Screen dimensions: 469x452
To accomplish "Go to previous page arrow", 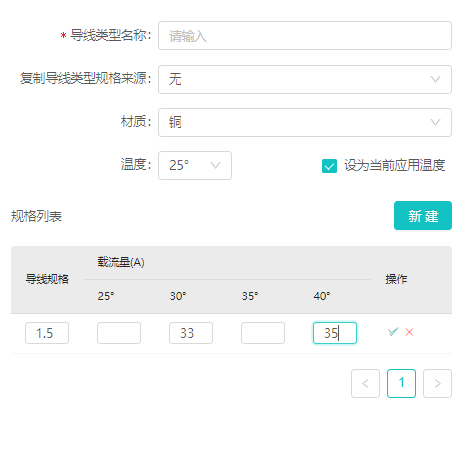I will [365, 383].
